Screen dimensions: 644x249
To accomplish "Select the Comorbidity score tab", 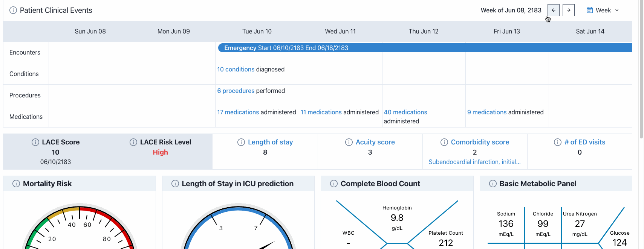I will click(x=475, y=152).
